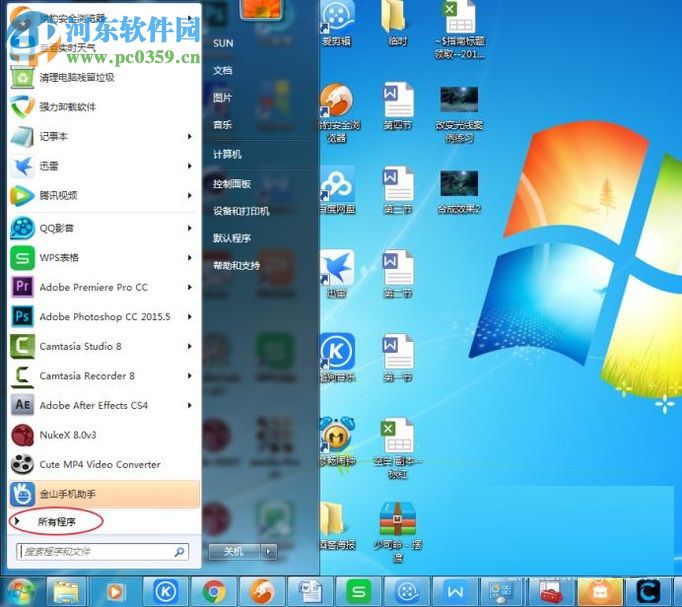Screen dimensions: 682x607
Task: Launch 强力卸载软件 in the Start menu
Action: [x=104, y=107]
